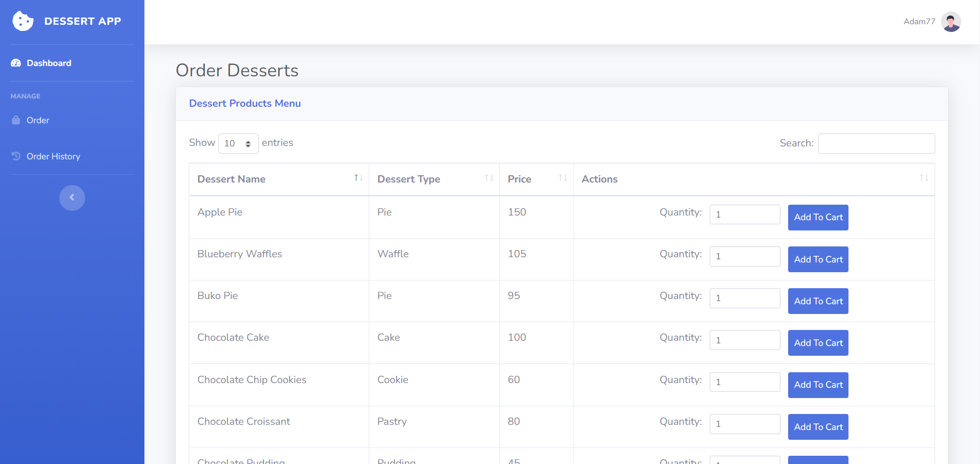This screenshot has height=464, width=980.
Task: Open the Show entries dropdown
Action: [x=238, y=143]
